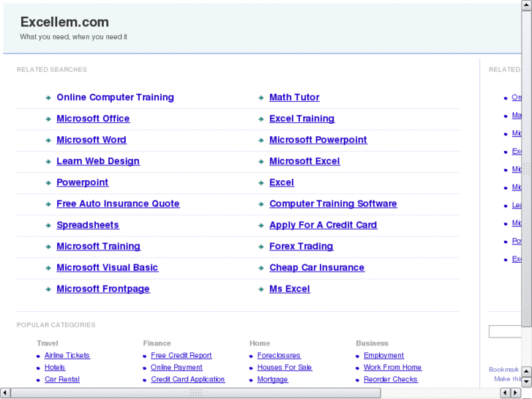This screenshot has width=532, height=399.
Task: Visit the Apply For A Credit Card link
Action: pos(323,225)
